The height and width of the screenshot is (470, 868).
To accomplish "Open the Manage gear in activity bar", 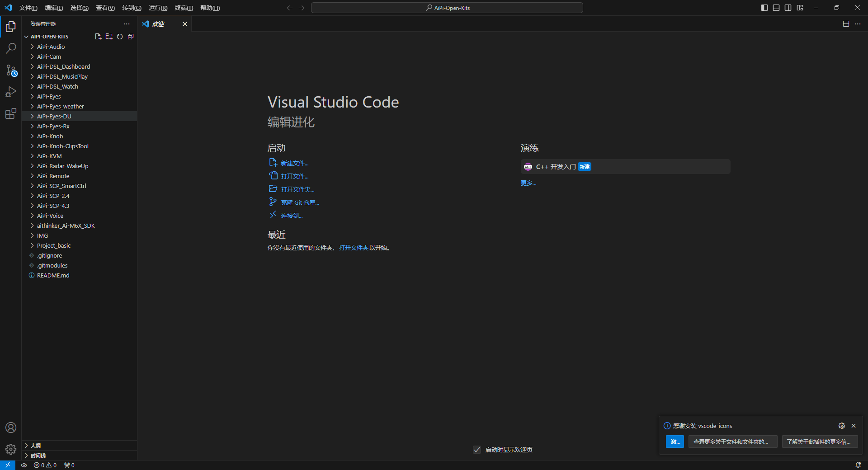I will tap(11, 449).
